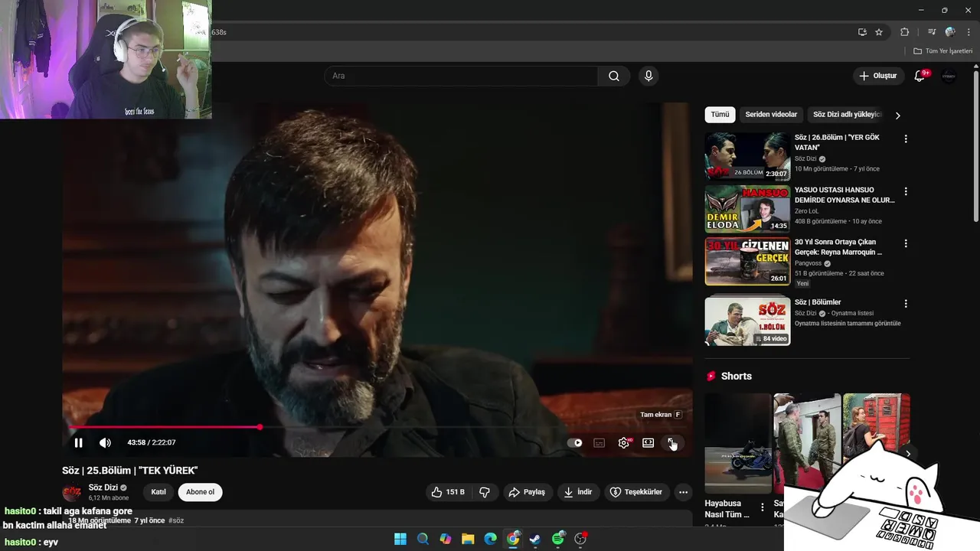Open options for Söz 26.Bölüm video
The height and width of the screenshot is (551, 980).
pyautogui.click(x=906, y=139)
